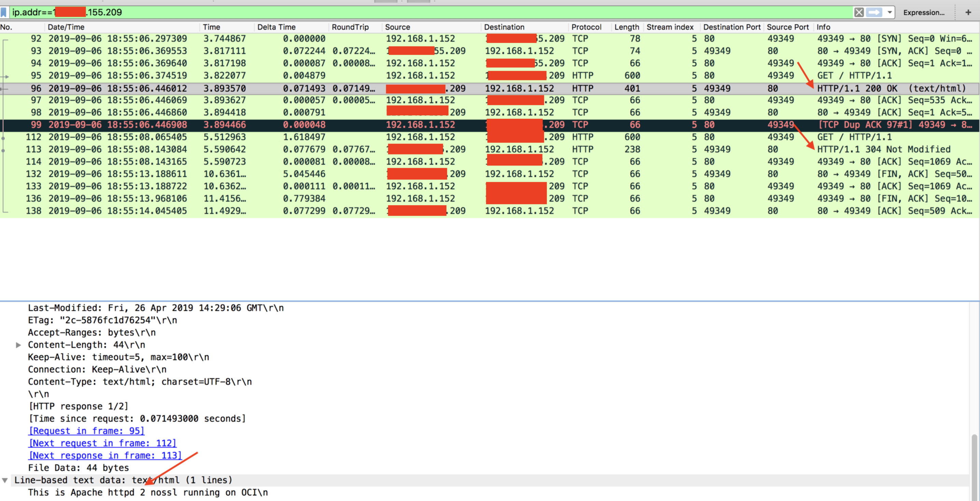The image size is (980, 501).
Task: Click the Stream index column header
Action: click(x=670, y=27)
